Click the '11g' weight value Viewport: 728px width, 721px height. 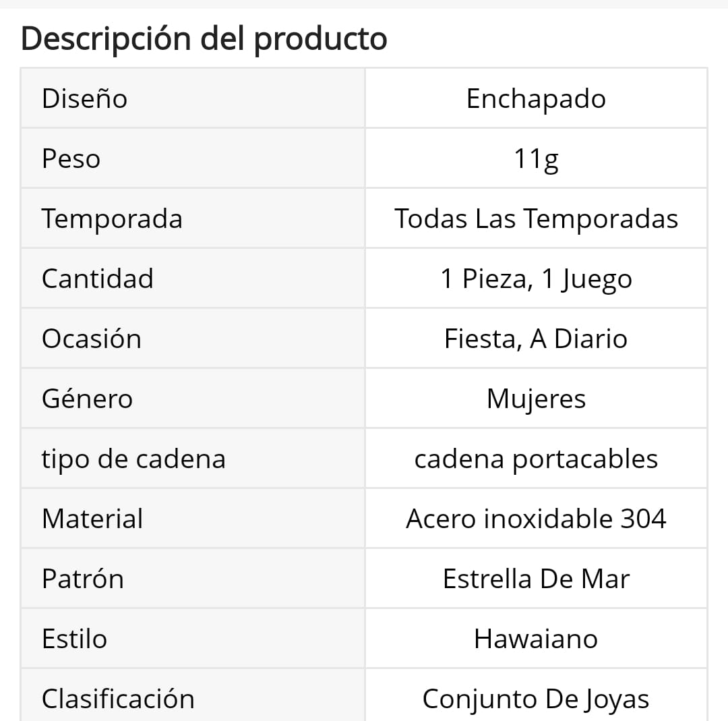pyautogui.click(x=537, y=159)
